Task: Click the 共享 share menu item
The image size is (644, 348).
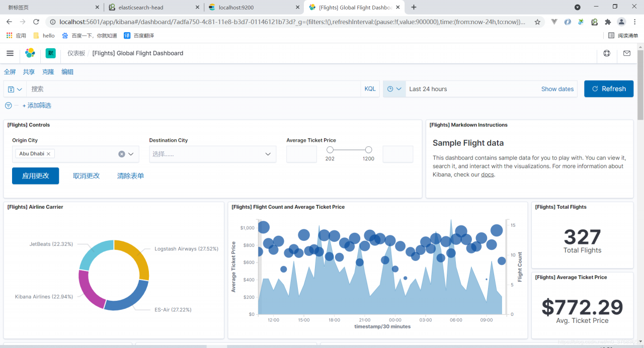Action: click(x=29, y=72)
